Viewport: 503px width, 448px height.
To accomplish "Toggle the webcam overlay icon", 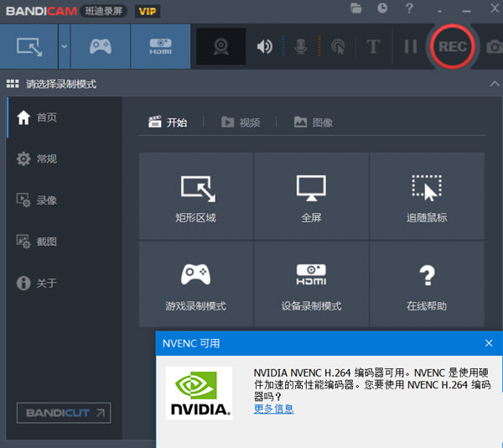I will coord(221,46).
